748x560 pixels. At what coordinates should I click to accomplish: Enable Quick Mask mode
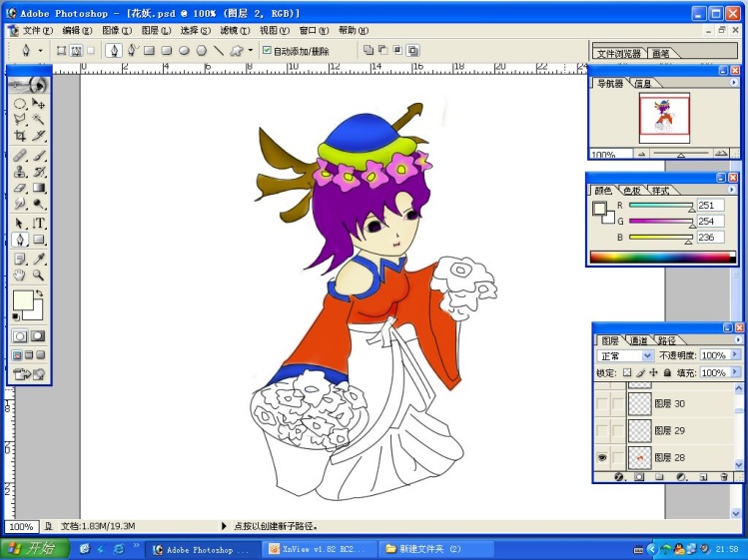(x=38, y=336)
